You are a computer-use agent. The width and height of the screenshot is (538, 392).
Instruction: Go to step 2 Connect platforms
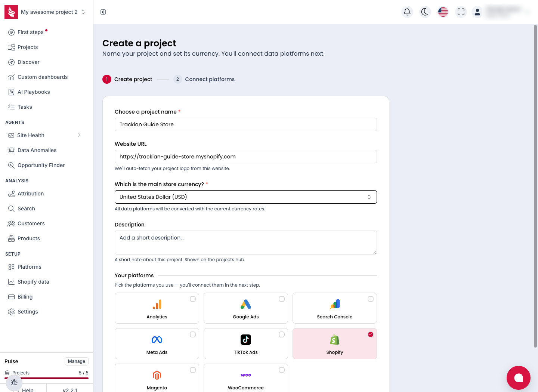204,79
